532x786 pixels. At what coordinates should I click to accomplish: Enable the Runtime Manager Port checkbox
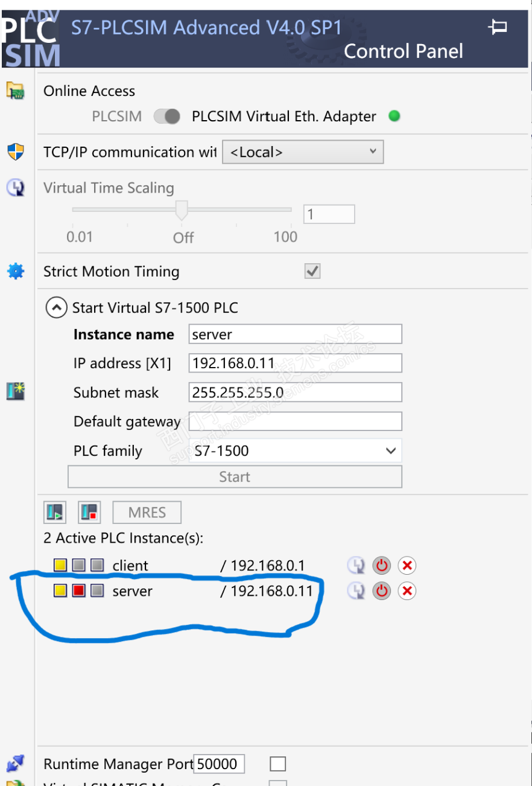[x=277, y=764]
